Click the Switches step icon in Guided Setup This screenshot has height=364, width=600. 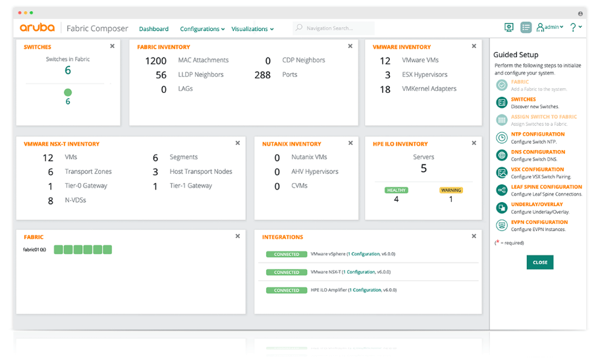point(502,103)
